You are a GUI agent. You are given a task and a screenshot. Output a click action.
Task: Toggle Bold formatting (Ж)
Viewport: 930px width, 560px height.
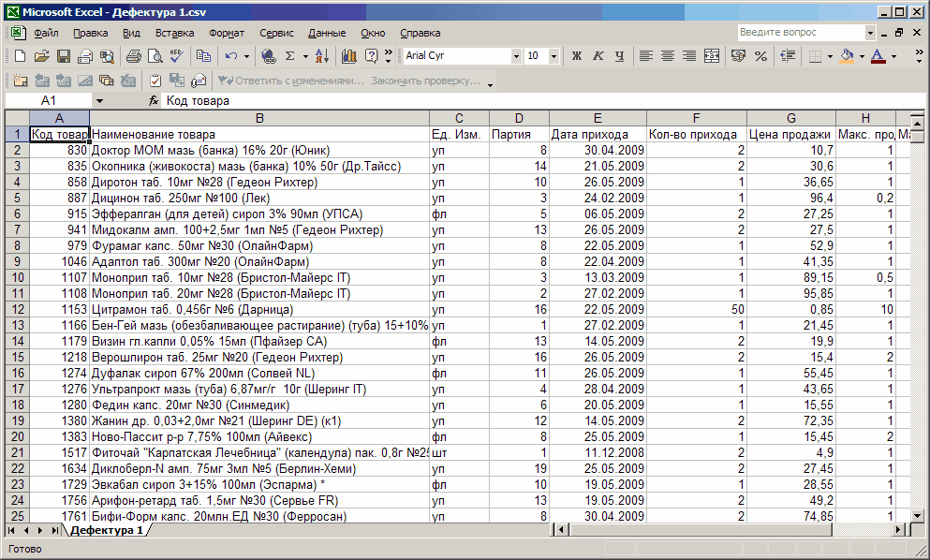[x=577, y=56]
